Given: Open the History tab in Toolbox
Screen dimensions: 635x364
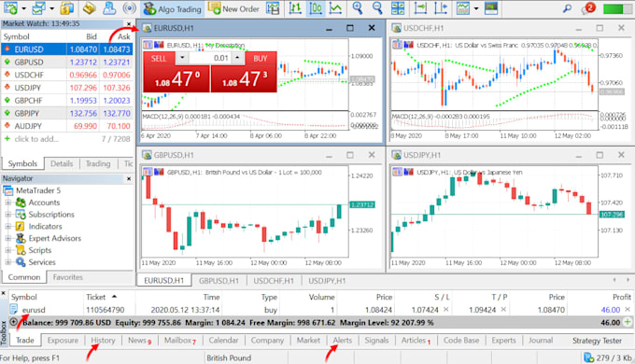Looking at the screenshot, I should pyautogui.click(x=103, y=340).
